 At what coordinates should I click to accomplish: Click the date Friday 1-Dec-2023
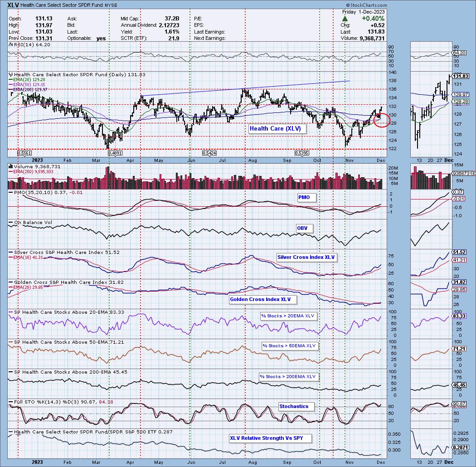[x=363, y=12]
